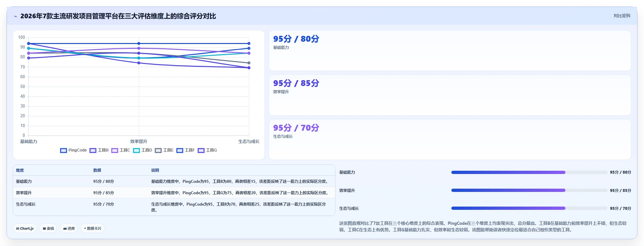This screenshot has width=644, height=246.
Task: Click PingCode's 效率提升 data point on chart
Action: (x=139, y=43)
